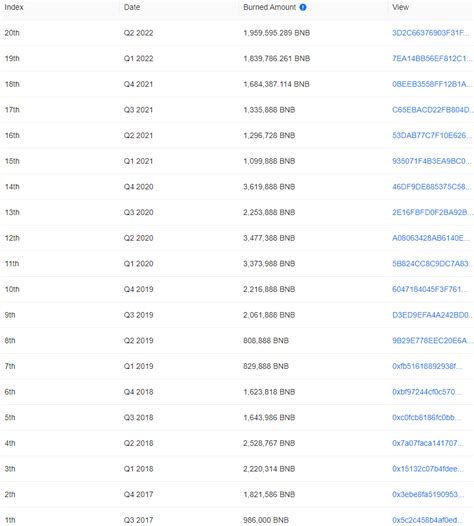
Task: Click the Burned Amount info icon
Action: (x=303, y=7)
